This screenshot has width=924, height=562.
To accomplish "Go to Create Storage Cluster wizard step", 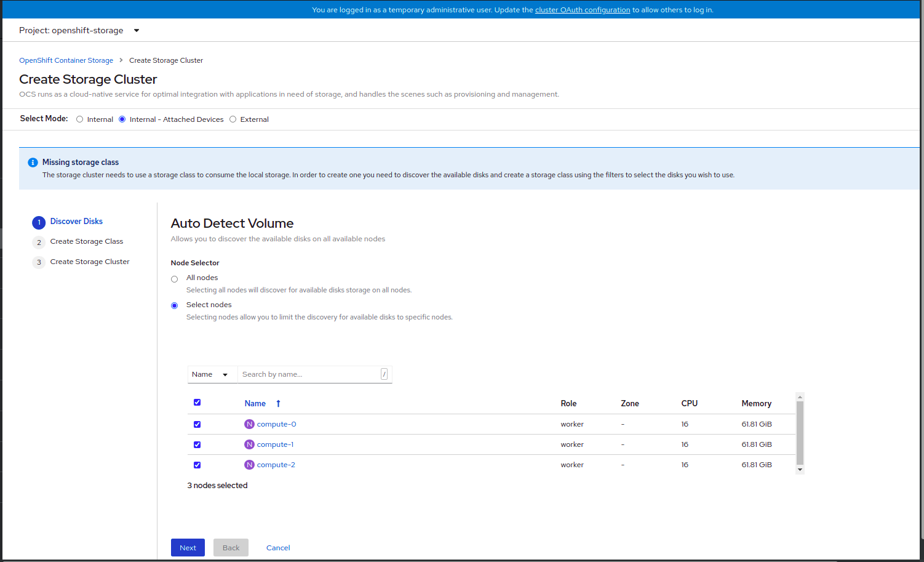I will (90, 262).
